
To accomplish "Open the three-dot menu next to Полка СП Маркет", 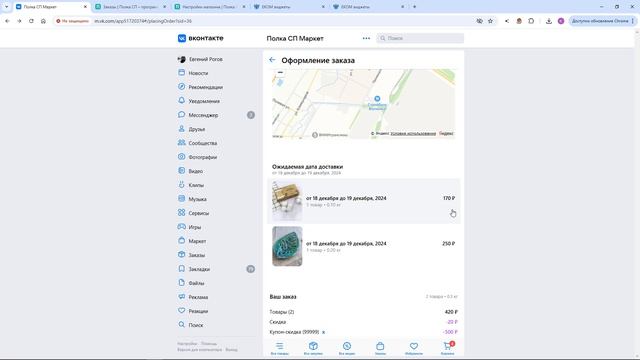I will [x=366, y=38].
